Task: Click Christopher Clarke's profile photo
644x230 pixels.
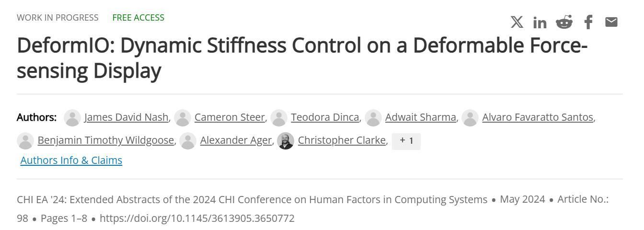Action: click(x=286, y=141)
